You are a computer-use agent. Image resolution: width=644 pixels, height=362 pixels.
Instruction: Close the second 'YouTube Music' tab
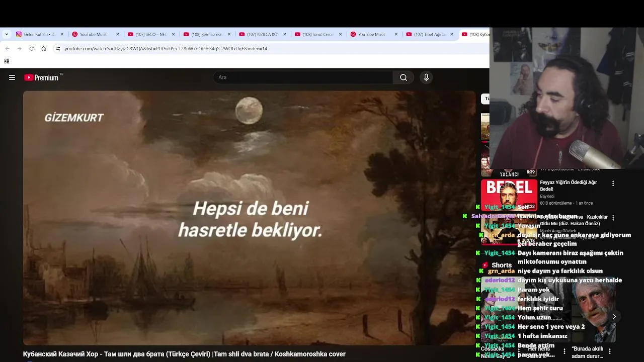[396, 34]
